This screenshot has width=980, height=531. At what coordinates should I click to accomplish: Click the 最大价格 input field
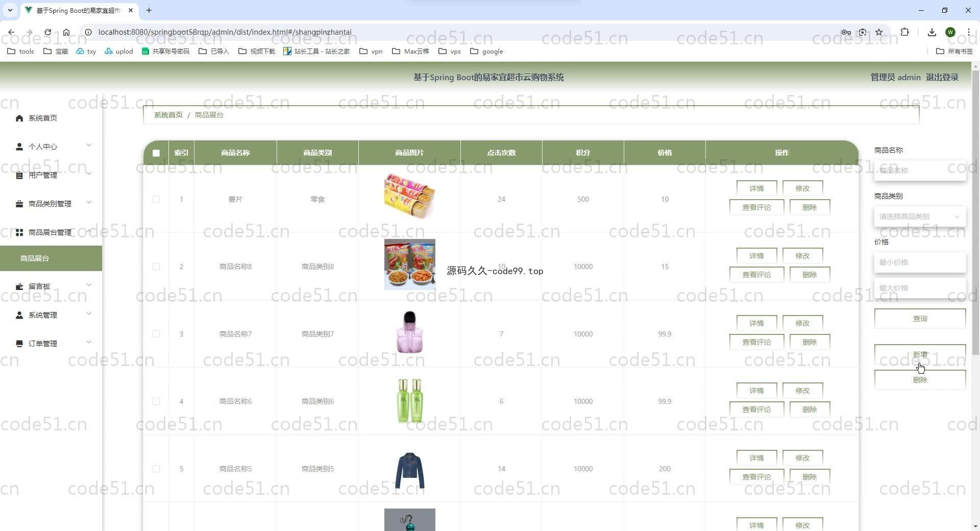[920, 288]
